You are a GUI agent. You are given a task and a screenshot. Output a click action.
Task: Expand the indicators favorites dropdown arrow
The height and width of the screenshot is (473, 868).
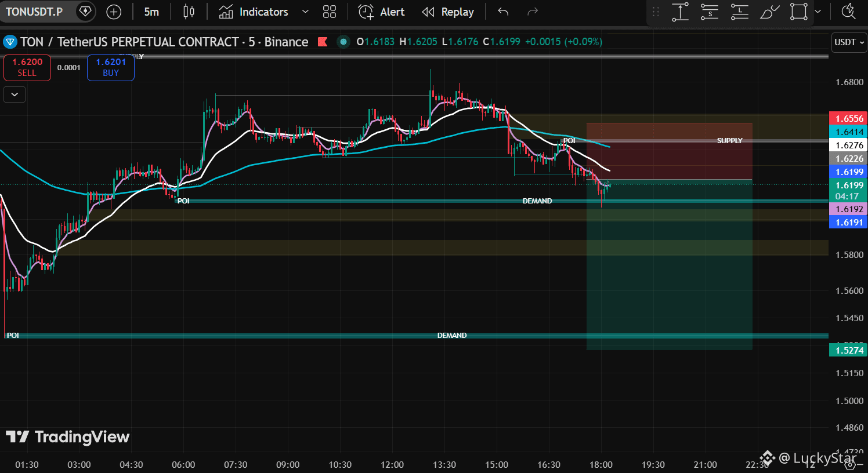point(305,12)
